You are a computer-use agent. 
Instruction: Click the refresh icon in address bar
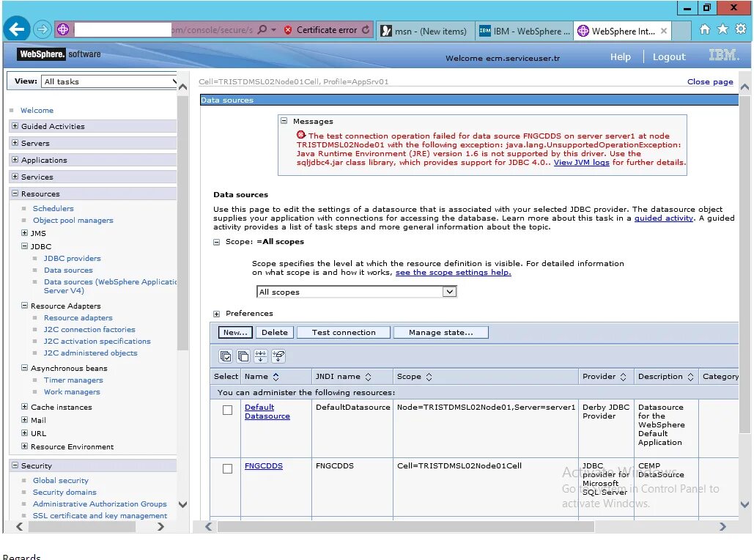point(366,30)
